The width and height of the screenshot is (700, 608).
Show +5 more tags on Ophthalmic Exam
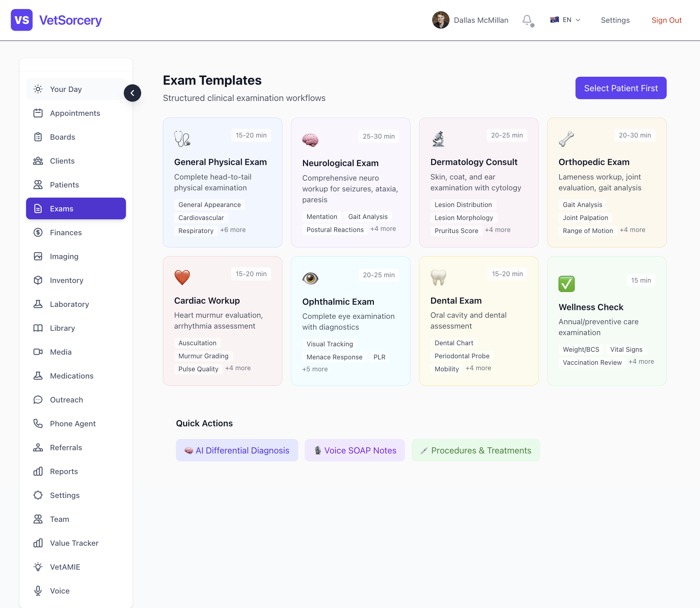[x=315, y=369]
